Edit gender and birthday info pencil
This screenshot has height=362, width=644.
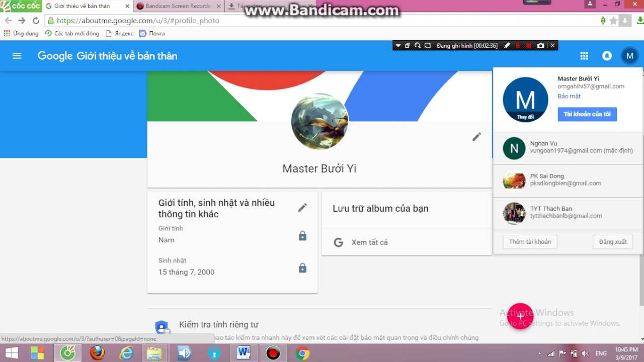[302, 208]
